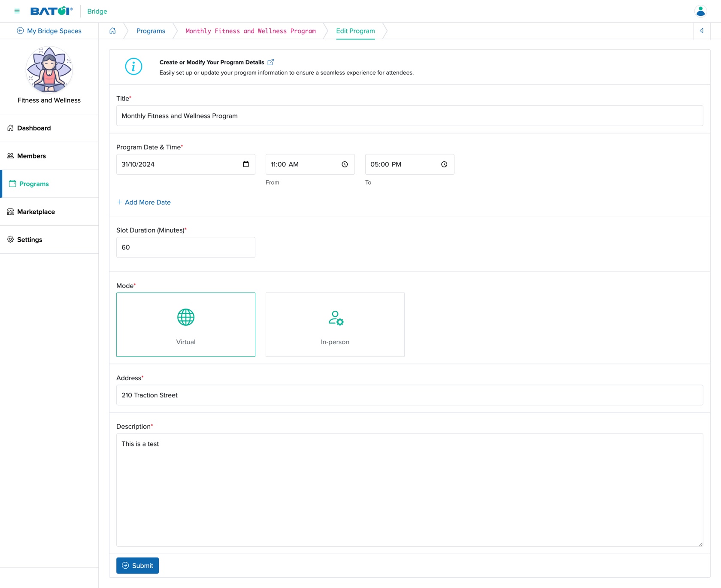The image size is (721, 588).
Task: Click the clock icon in To time field
Action: (444, 164)
